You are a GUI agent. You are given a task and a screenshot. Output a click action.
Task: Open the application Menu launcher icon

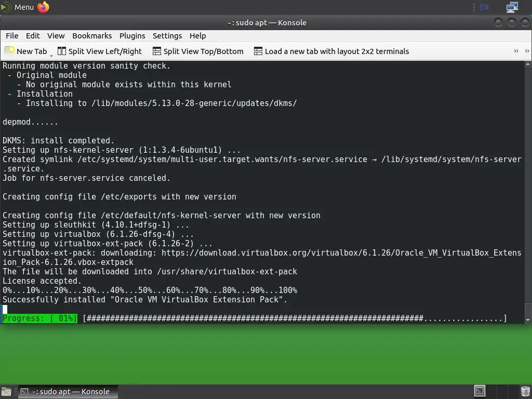6,7
